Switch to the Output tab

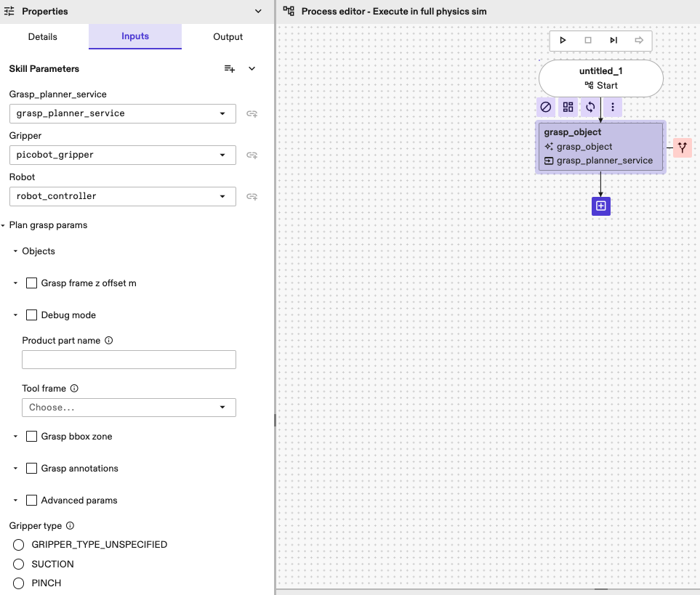coord(228,37)
